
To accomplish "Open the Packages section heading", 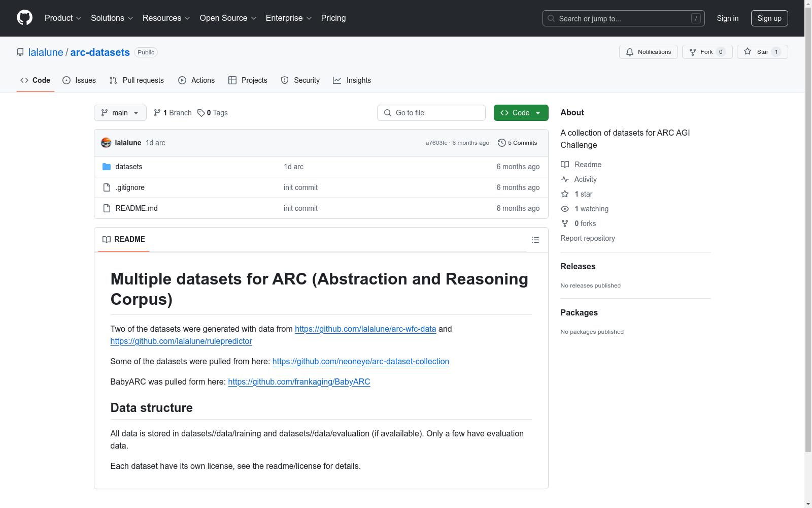I will click(x=579, y=312).
